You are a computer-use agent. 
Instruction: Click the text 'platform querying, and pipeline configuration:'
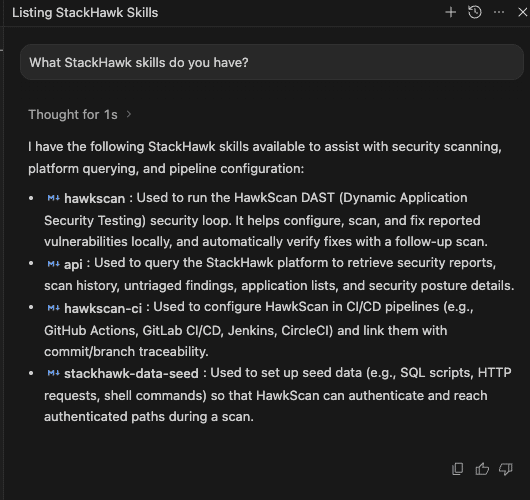coord(166,169)
